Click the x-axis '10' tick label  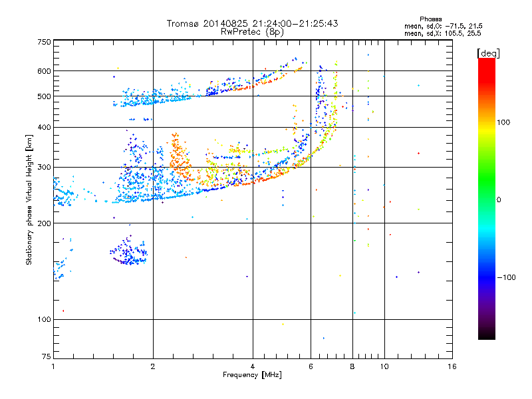[384, 366]
